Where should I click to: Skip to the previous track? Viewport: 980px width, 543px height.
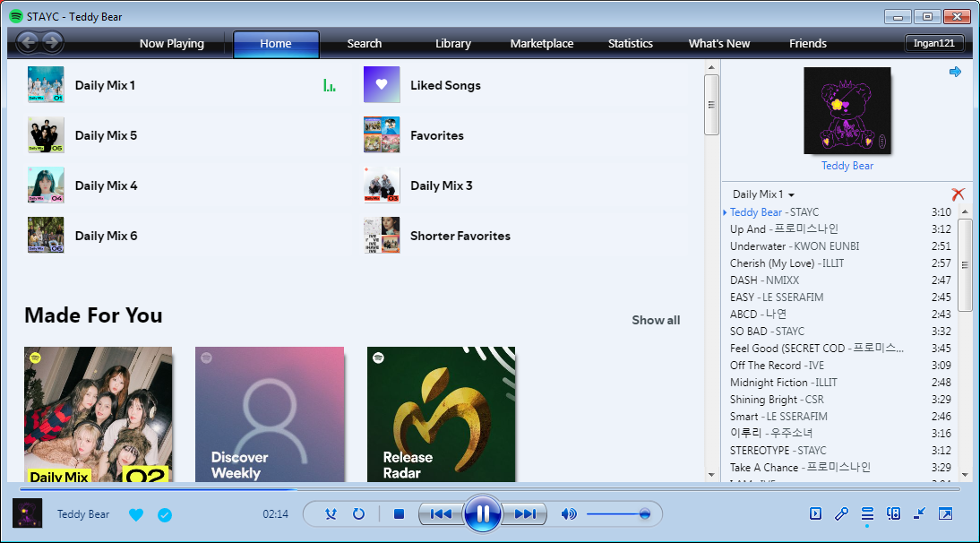click(442, 513)
